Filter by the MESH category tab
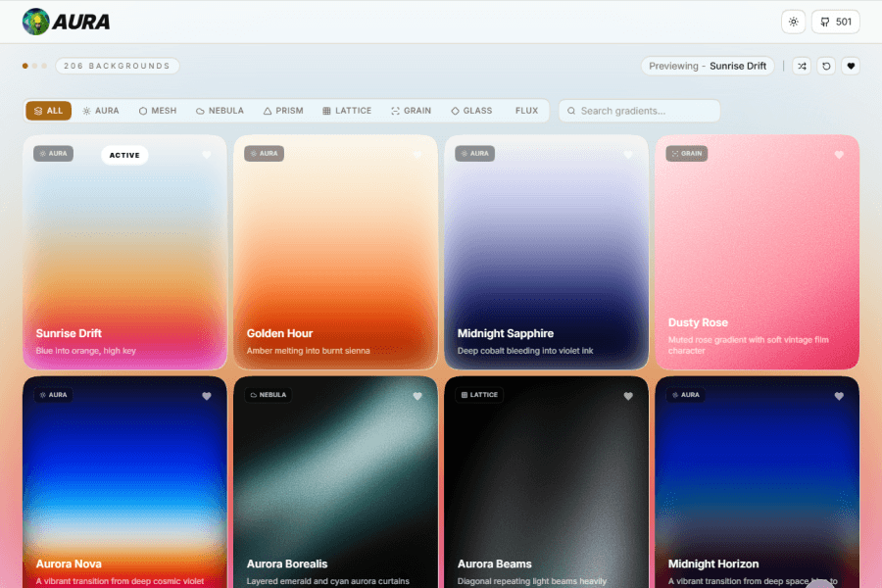 tap(158, 111)
